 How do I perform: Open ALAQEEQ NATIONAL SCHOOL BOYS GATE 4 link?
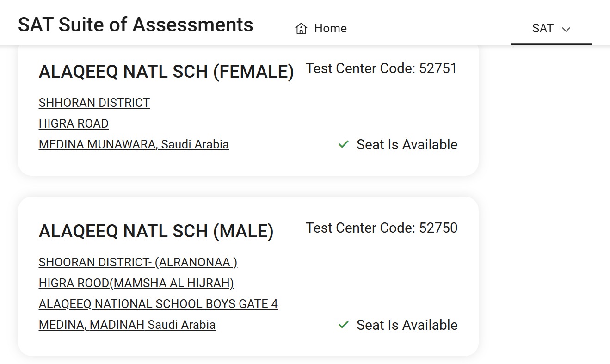coord(158,304)
